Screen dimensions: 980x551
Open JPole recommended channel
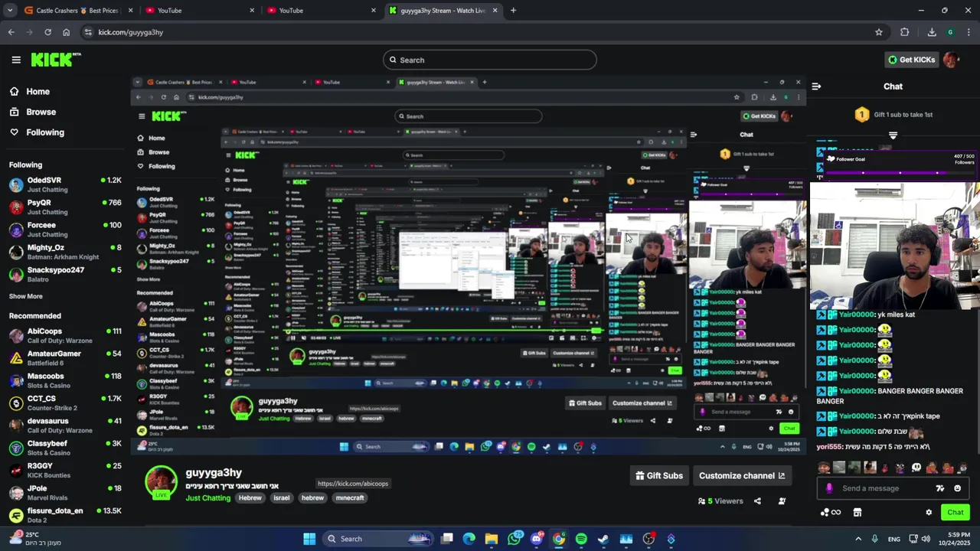pyautogui.click(x=65, y=492)
